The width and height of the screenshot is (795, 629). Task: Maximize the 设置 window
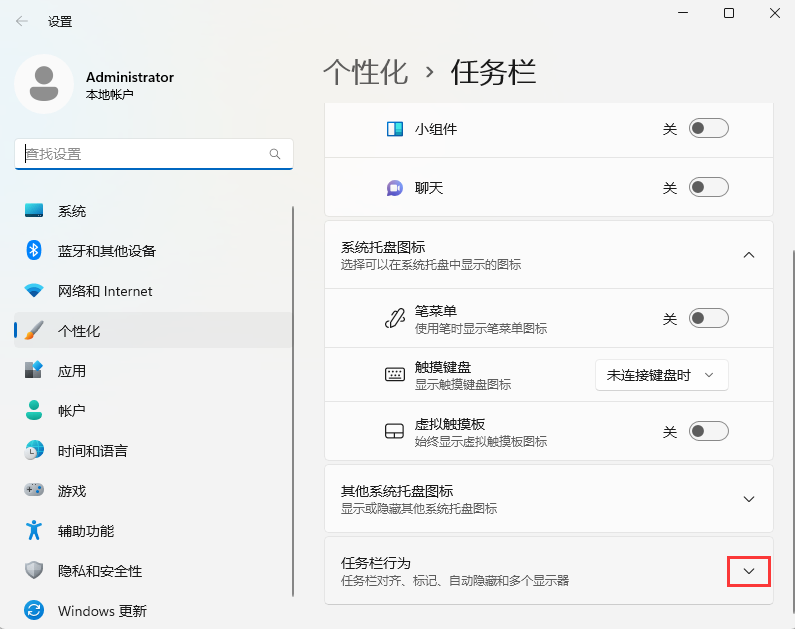[x=729, y=13]
